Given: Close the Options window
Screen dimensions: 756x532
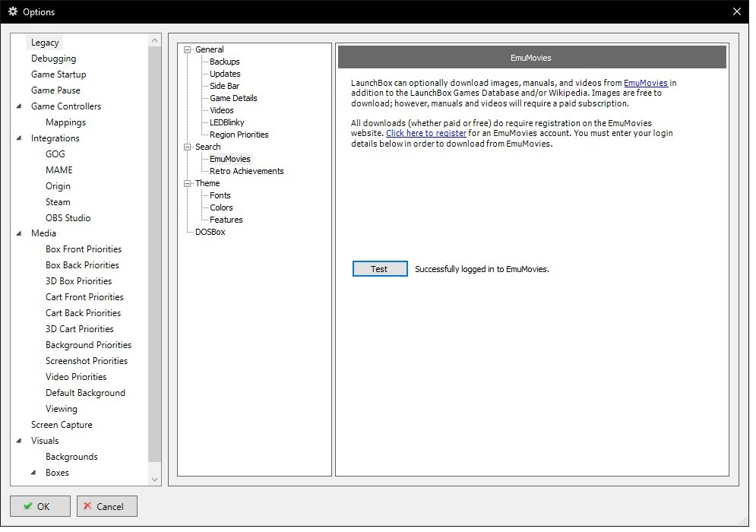Looking at the screenshot, I should click(x=737, y=11).
